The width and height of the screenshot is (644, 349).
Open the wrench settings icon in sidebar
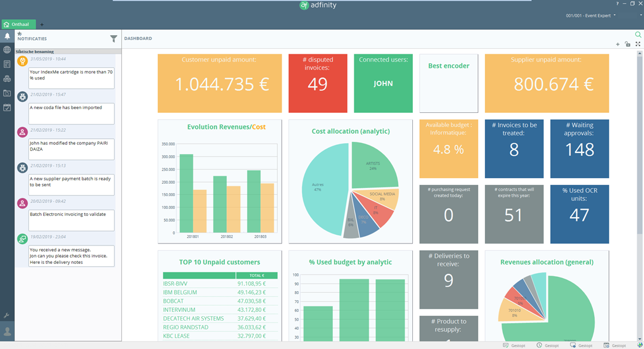coord(7,316)
